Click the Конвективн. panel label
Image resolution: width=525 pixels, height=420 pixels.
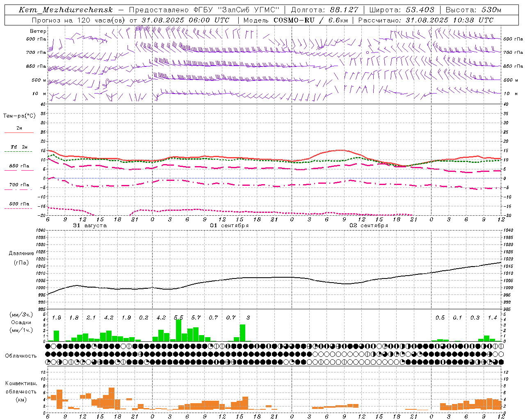pyautogui.click(x=21, y=383)
